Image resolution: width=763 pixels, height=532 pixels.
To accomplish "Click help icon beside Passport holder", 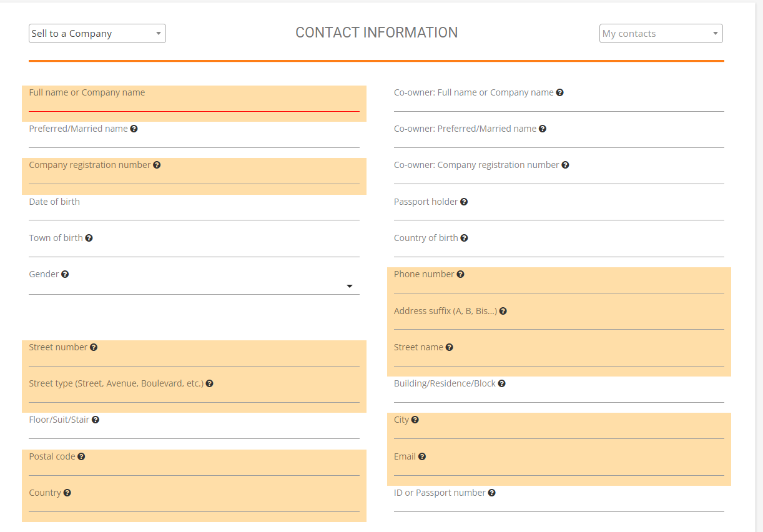I will pos(464,202).
